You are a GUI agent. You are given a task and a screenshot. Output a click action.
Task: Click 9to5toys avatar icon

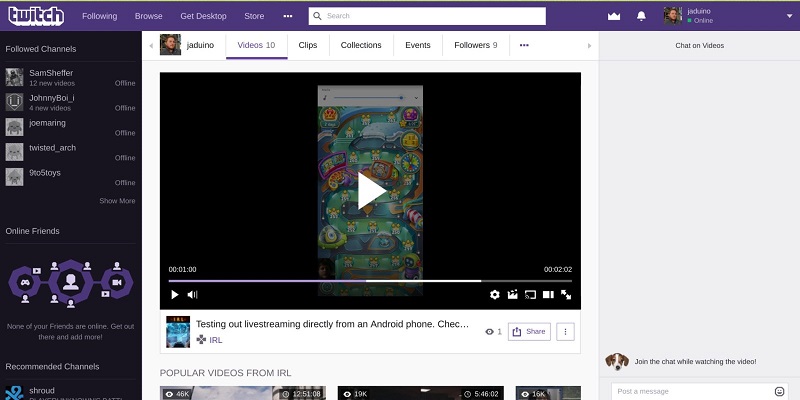[x=14, y=177]
